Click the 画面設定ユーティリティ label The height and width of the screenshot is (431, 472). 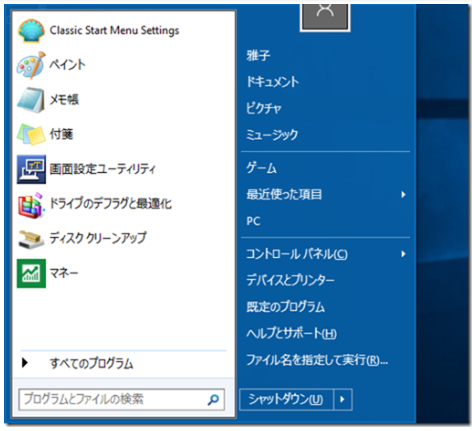click(102, 169)
